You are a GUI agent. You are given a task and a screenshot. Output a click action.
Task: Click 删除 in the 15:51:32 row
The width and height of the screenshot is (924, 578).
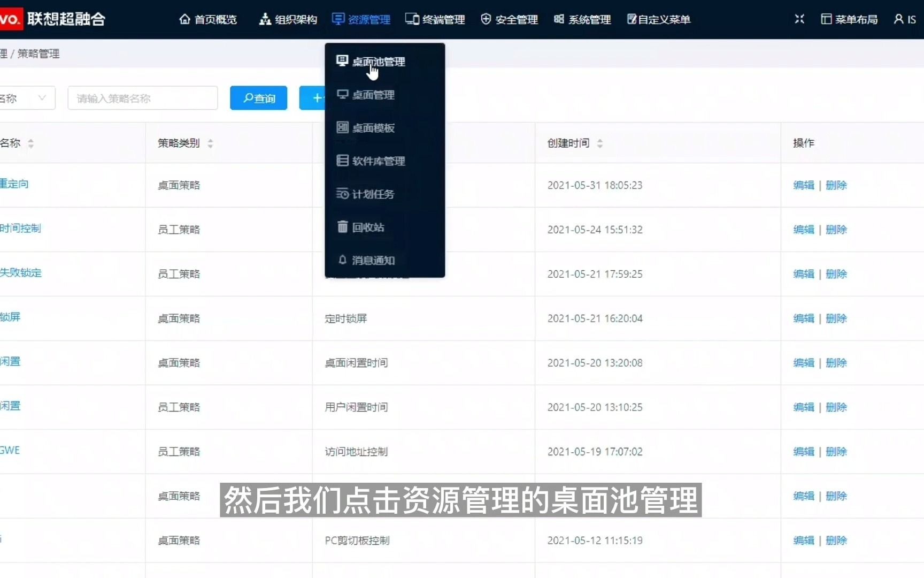click(836, 230)
